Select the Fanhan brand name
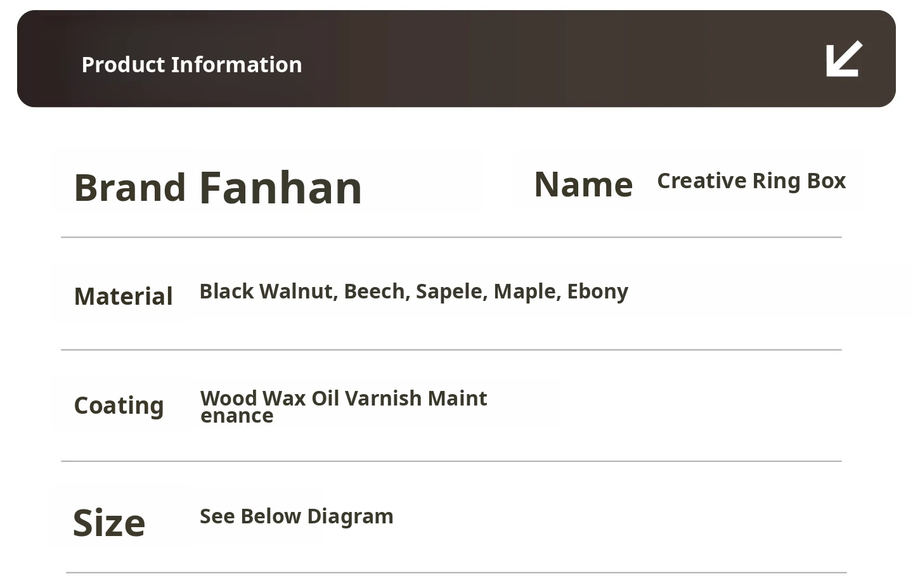 pyautogui.click(x=280, y=188)
